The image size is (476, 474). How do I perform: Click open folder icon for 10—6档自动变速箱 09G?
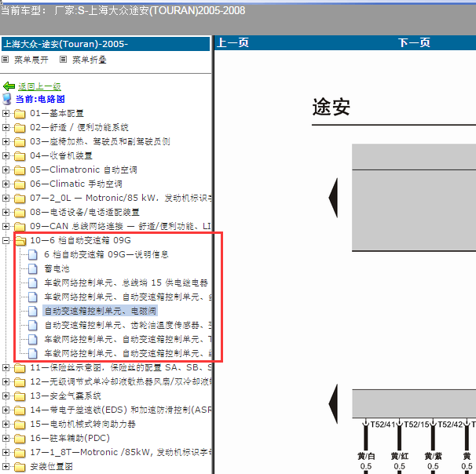20,241
